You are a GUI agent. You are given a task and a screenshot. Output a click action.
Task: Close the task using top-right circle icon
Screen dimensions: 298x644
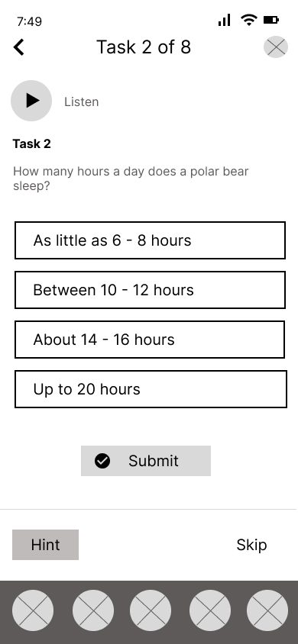click(276, 47)
